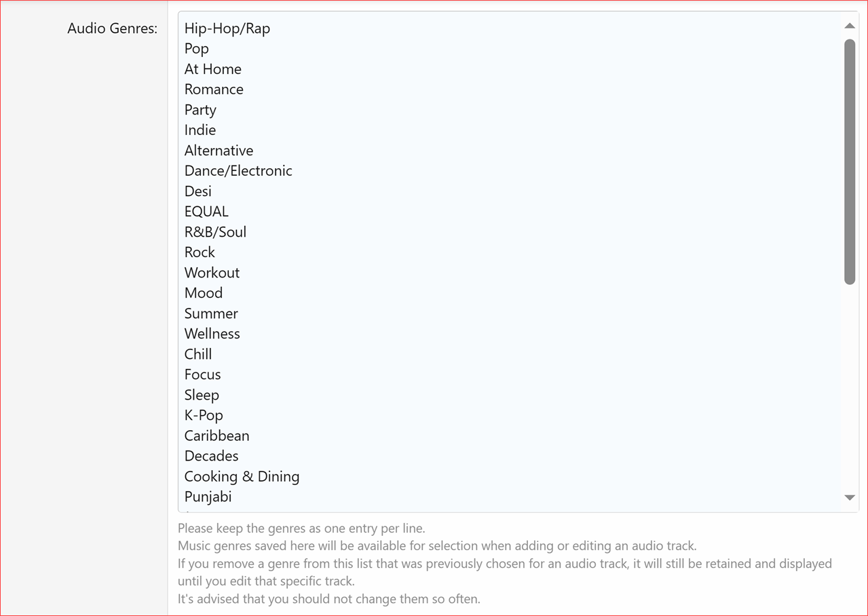Click inside the genres text area
This screenshot has width=868, height=616.
click(475, 271)
